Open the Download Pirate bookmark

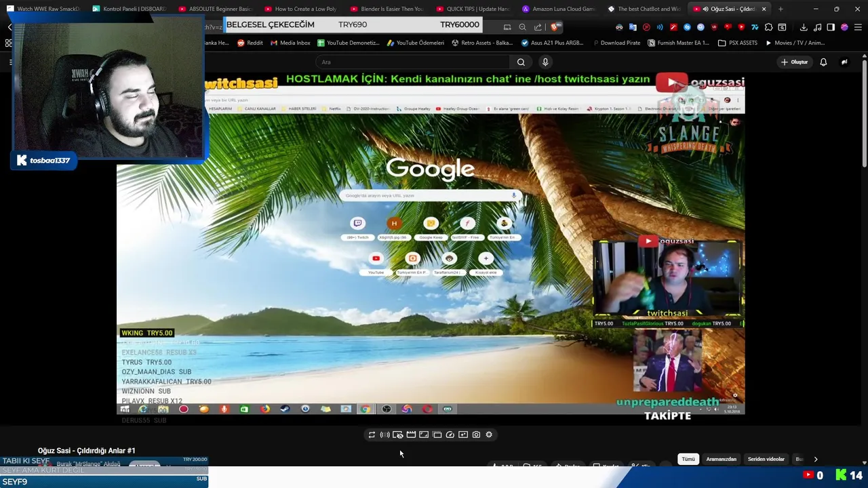click(x=616, y=43)
